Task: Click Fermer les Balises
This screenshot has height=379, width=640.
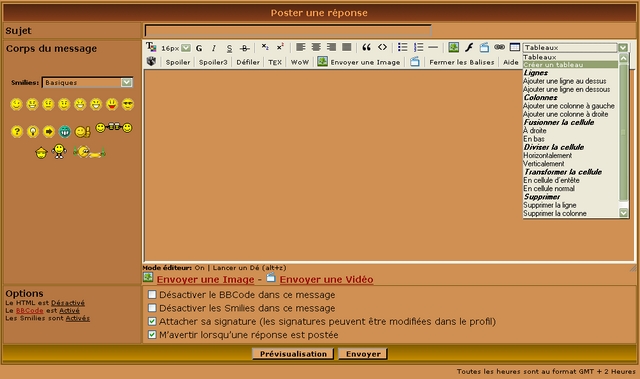Action: pos(462,62)
